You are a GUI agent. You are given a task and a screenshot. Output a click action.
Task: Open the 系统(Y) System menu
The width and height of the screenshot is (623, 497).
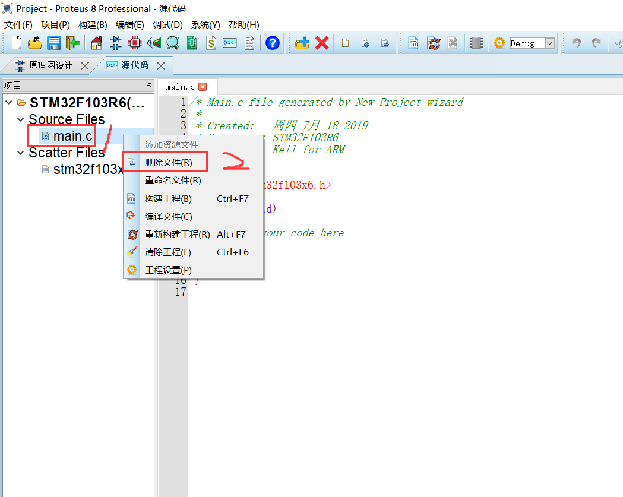[205, 25]
